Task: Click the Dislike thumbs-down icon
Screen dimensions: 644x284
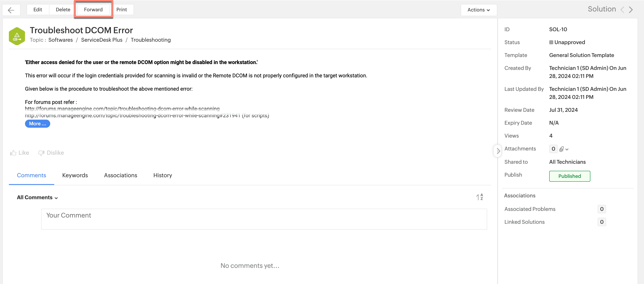Action: point(41,153)
